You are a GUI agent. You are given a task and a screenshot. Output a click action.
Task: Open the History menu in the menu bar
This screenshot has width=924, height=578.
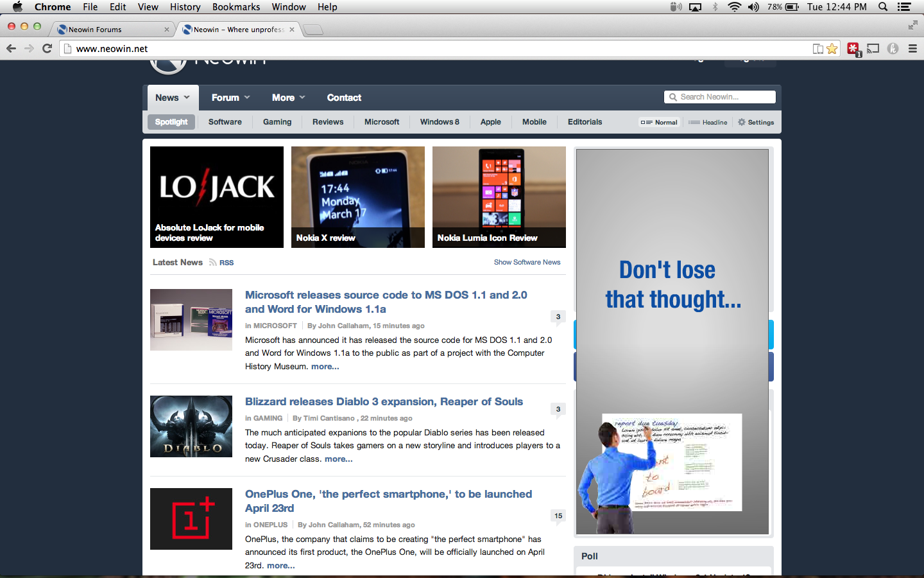(185, 7)
